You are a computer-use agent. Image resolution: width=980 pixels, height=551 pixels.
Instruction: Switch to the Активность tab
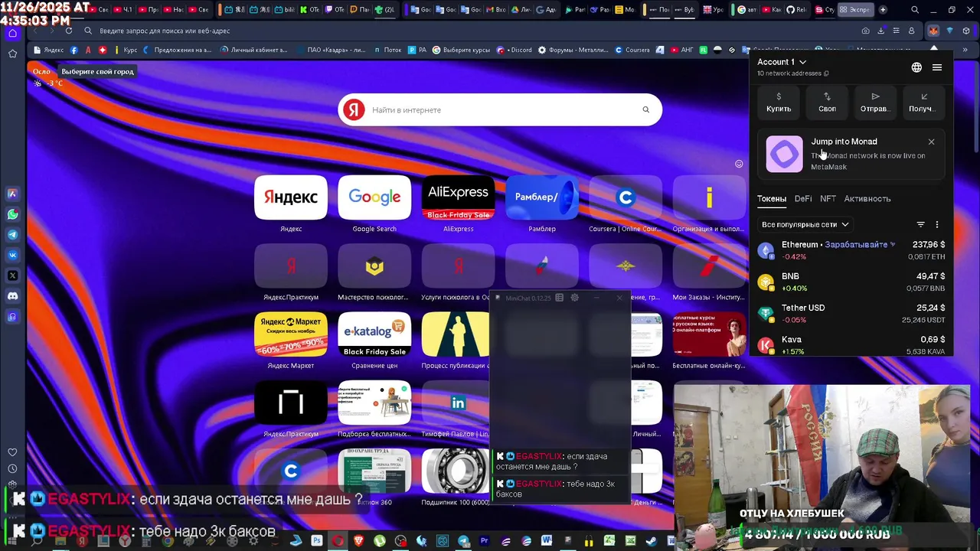click(x=867, y=199)
